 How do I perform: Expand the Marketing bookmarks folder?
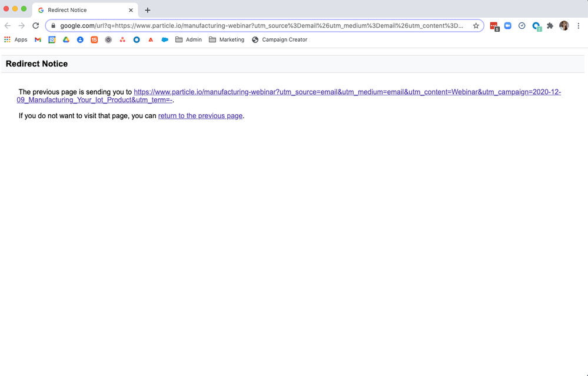pos(227,40)
